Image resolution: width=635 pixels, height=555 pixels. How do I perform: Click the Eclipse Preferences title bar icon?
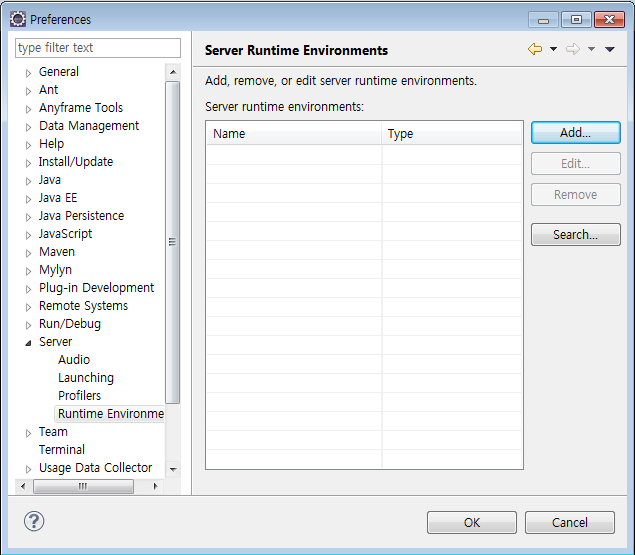coord(18,19)
